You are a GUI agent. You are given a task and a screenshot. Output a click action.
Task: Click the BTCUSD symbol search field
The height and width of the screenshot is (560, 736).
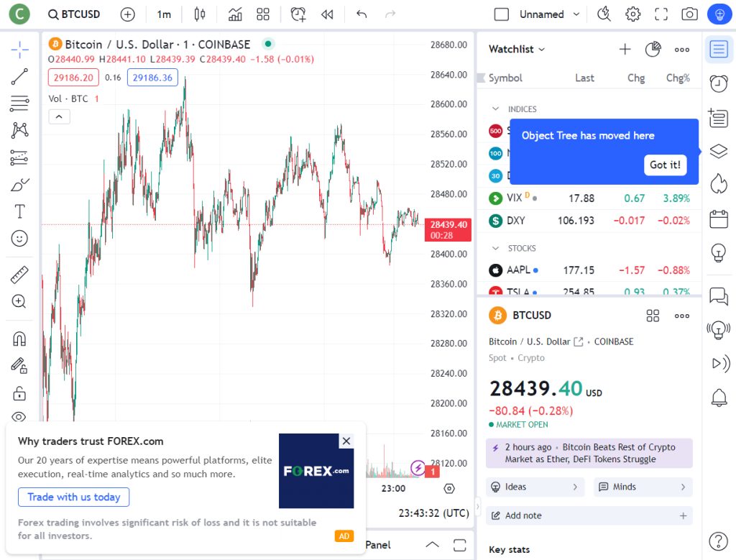(x=74, y=14)
